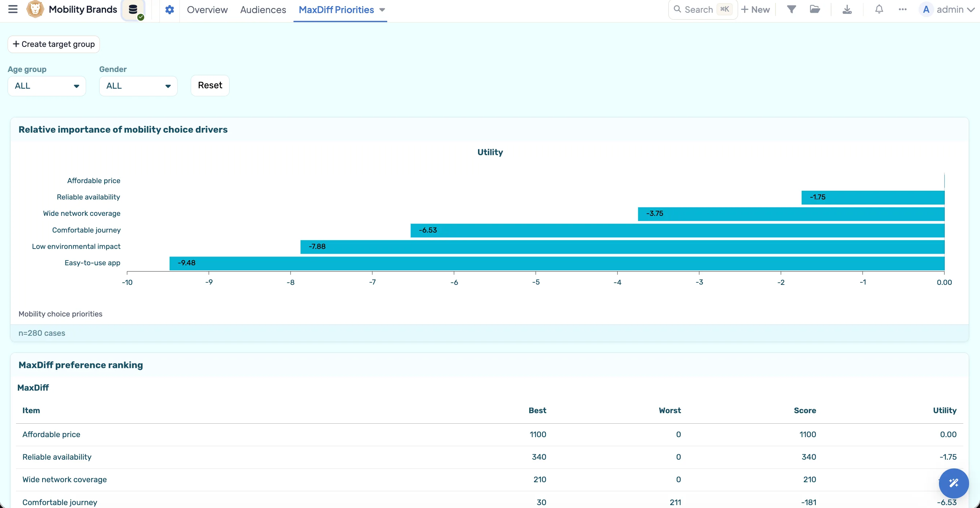
Task: Click the Utility chart title
Action: click(490, 152)
